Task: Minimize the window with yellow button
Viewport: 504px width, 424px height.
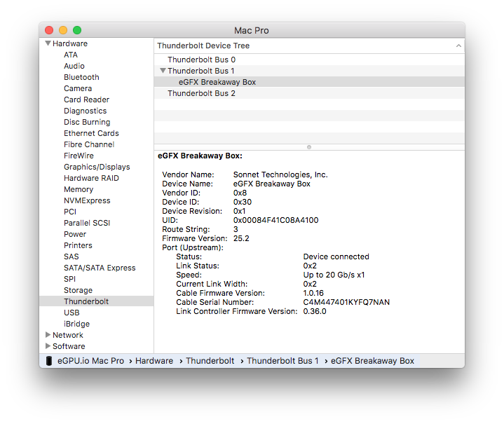Action: pos(63,30)
